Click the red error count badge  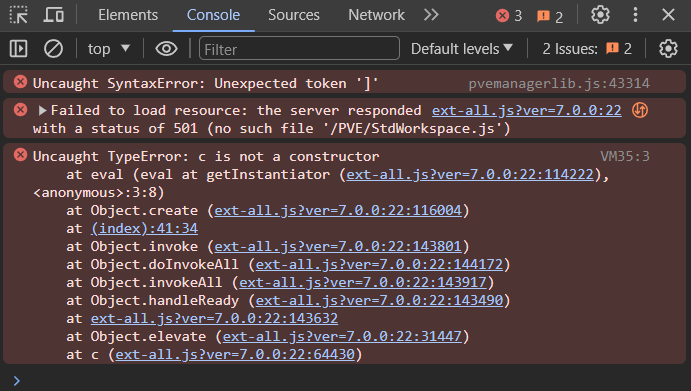509,16
